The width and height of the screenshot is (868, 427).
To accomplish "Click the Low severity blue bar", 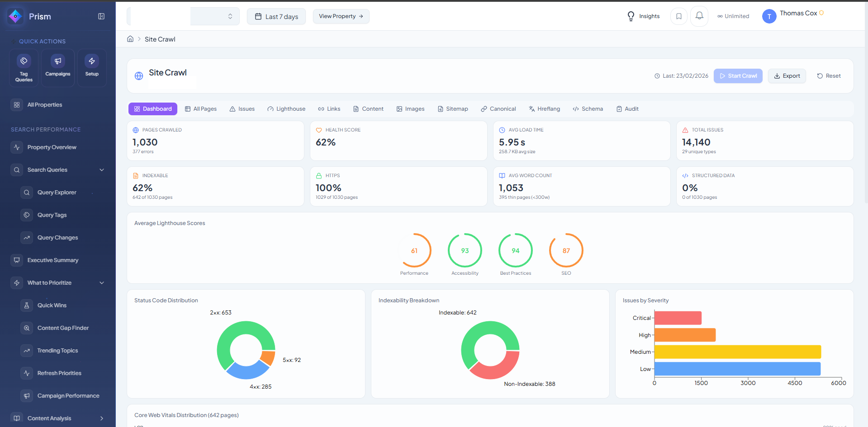I will (x=738, y=369).
